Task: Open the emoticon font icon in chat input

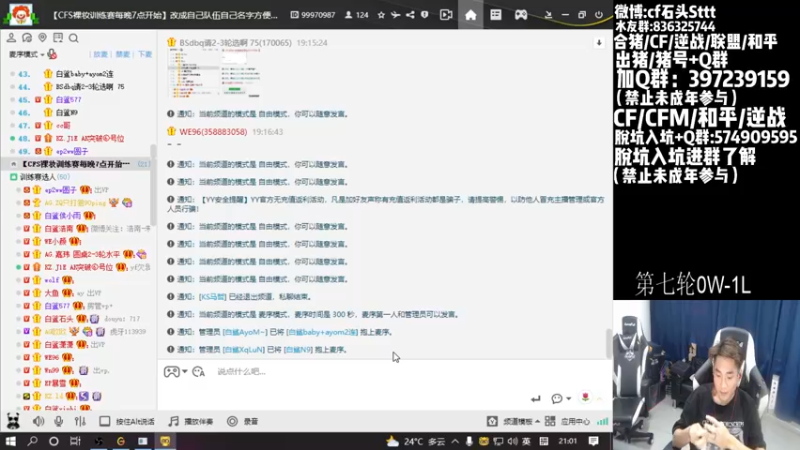Action: pos(198,371)
